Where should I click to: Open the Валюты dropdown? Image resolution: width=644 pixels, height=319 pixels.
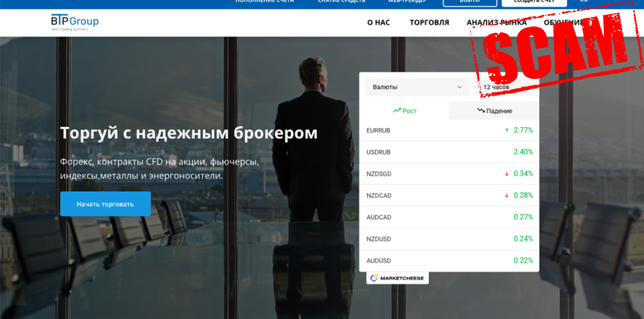tap(417, 87)
